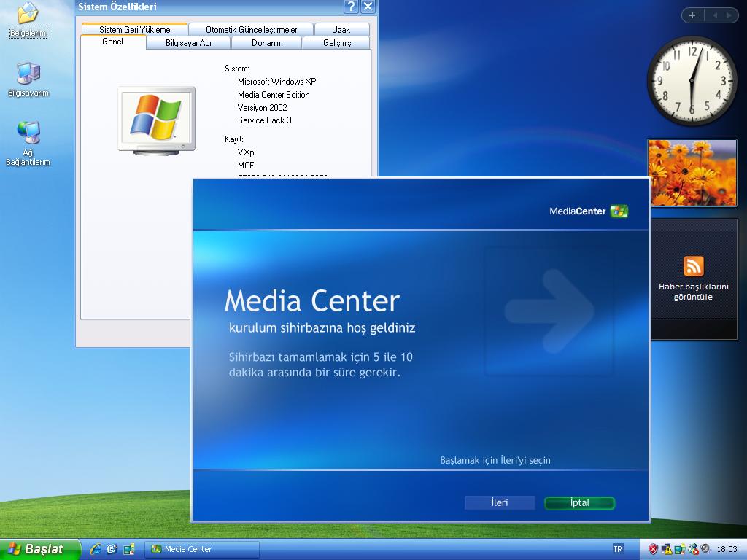The image size is (747, 560).
Task: Click the 'Service Pack 3' text
Action: [264, 120]
